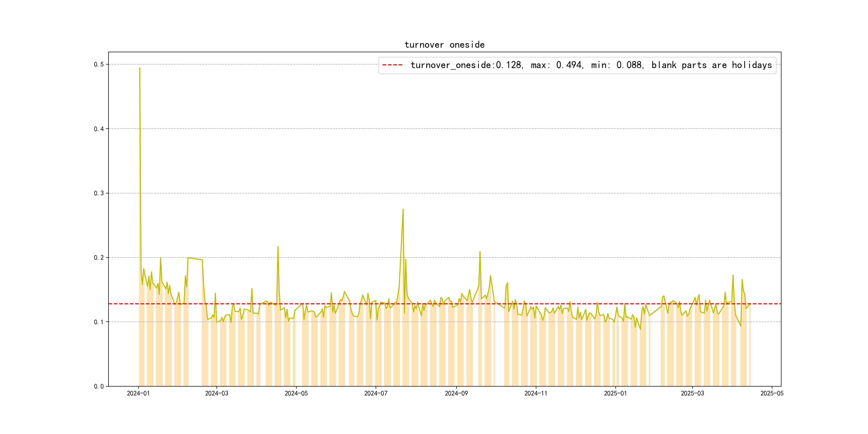The height and width of the screenshot is (434, 868).
Task: Click the chart title 'turnover oneside'
Action: pos(444,45)
